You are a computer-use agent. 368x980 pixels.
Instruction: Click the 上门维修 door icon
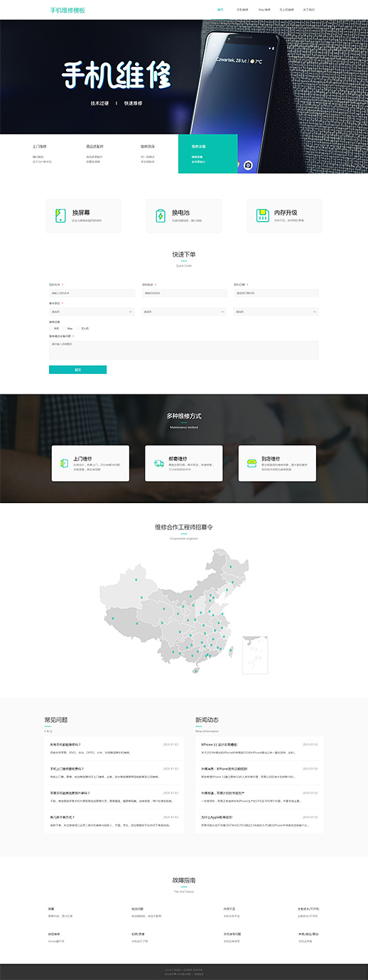click(x=63, y=463)
